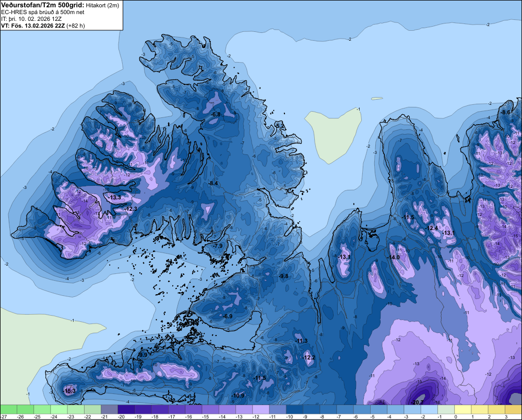
Task: Click the legend scale label -22
Action: [x=88, y=417]
